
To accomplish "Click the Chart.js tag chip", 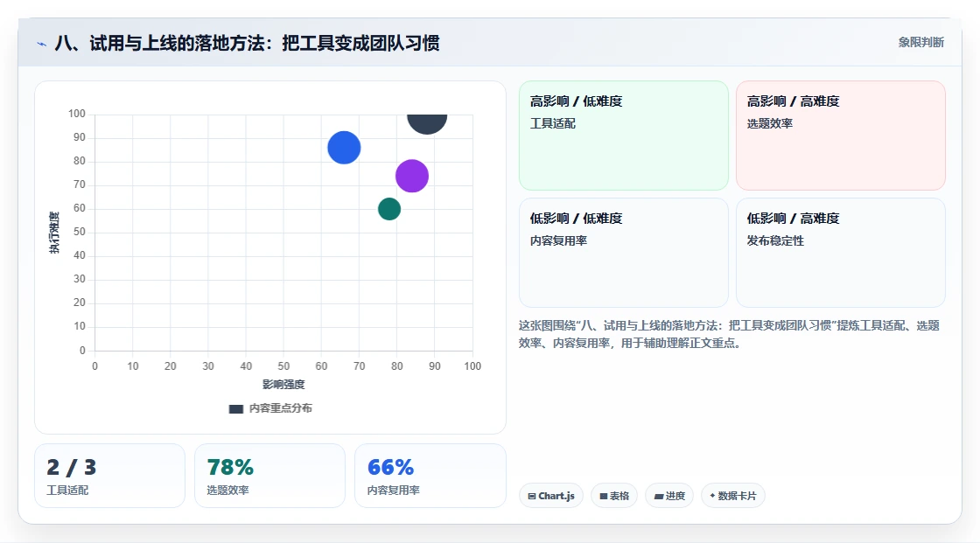I will (551, 496).
